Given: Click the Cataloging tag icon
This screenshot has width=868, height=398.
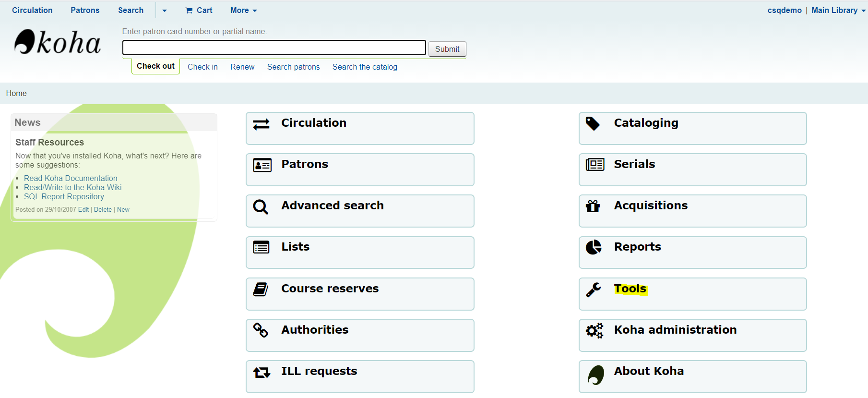Looking at the screenshot, I should point(593,124).
